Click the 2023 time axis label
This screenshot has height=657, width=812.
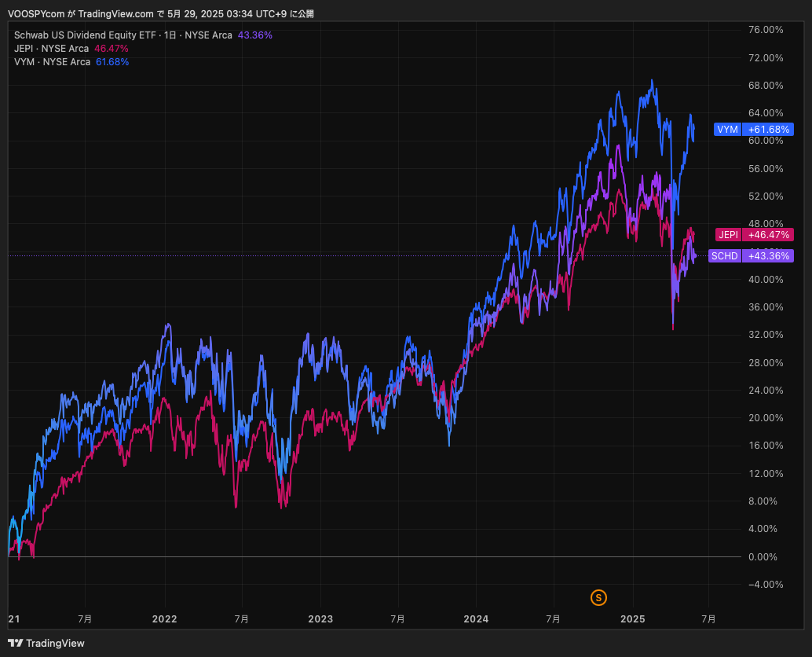coord(320,619)
